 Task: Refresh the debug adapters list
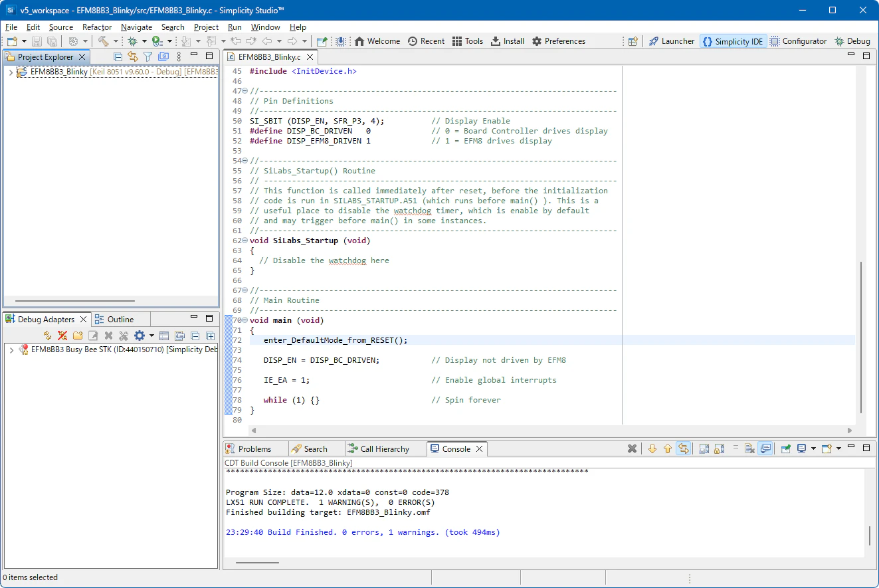click(47, 336)
